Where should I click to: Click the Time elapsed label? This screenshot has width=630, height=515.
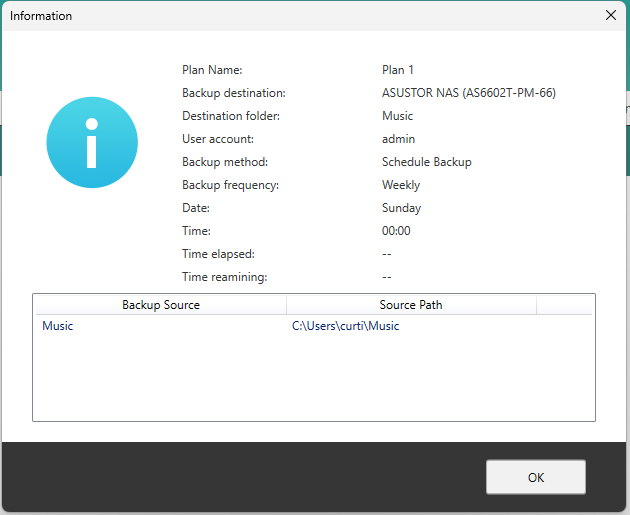pyautogui.click(x=218, y=254)
